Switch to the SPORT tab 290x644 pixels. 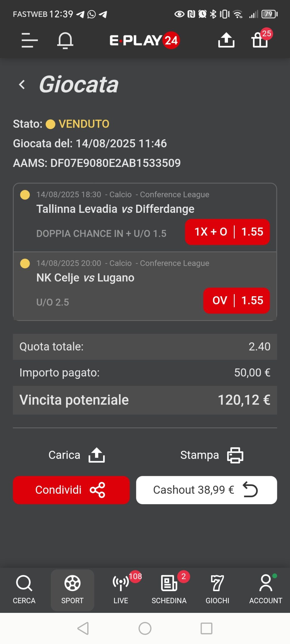point(72,590)
